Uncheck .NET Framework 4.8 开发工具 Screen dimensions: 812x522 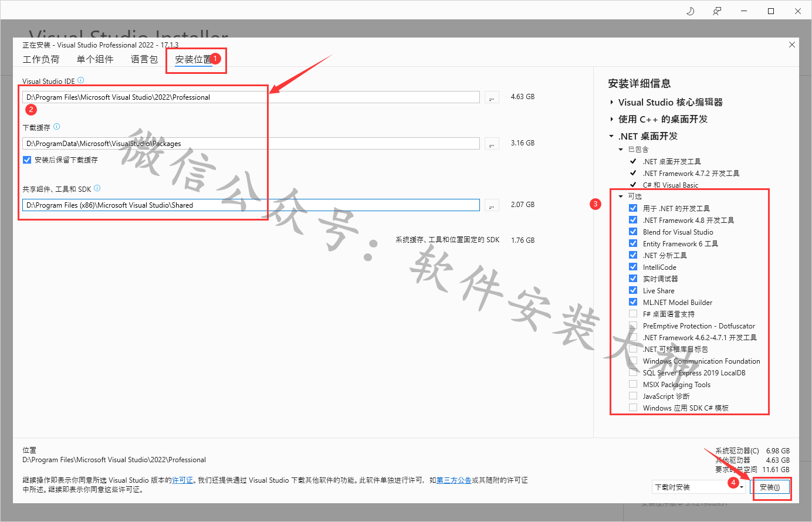(x=633, y=220)
